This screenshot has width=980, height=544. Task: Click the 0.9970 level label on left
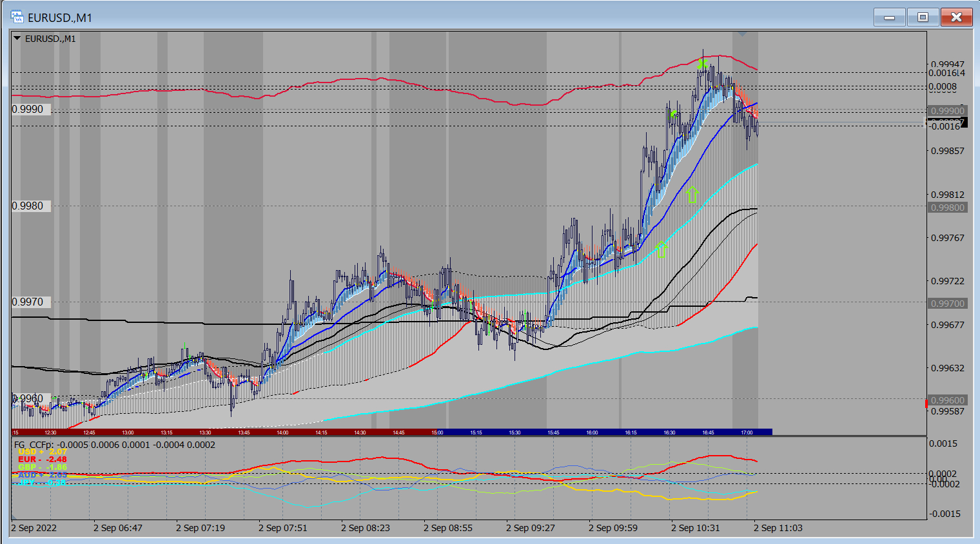tap(28, 302)
